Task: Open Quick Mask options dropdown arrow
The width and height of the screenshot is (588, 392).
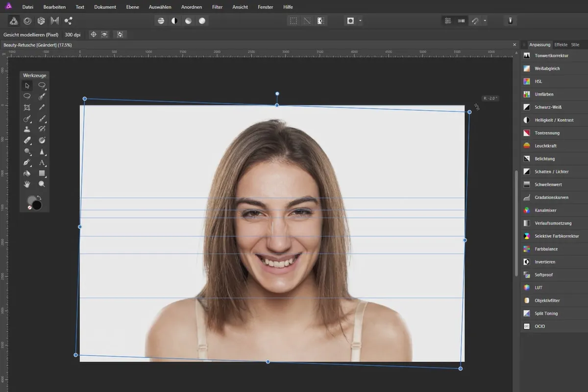Action: 361,21
